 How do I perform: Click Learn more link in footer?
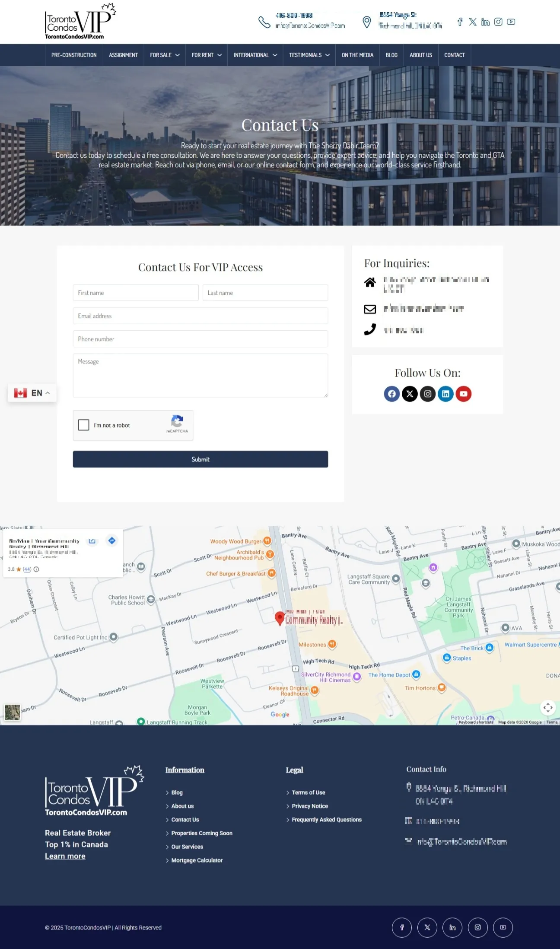point(65,856)
